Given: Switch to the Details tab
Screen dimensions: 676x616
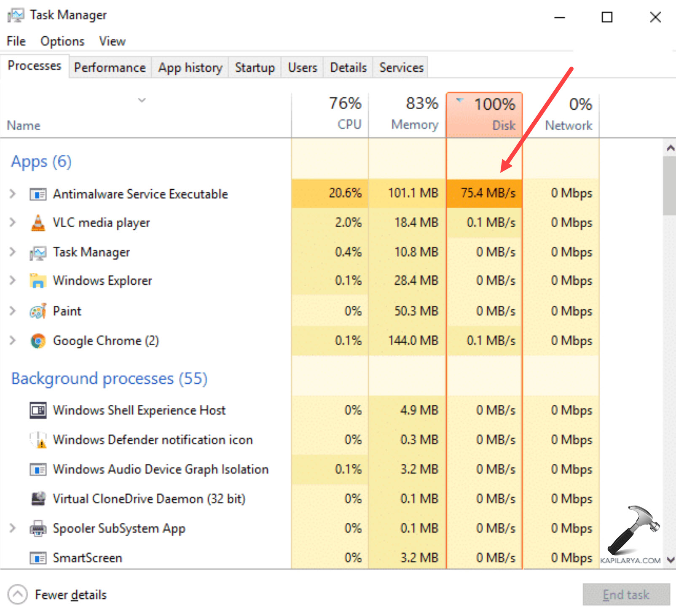Looking at the screenshot, I should coord(348,67).
